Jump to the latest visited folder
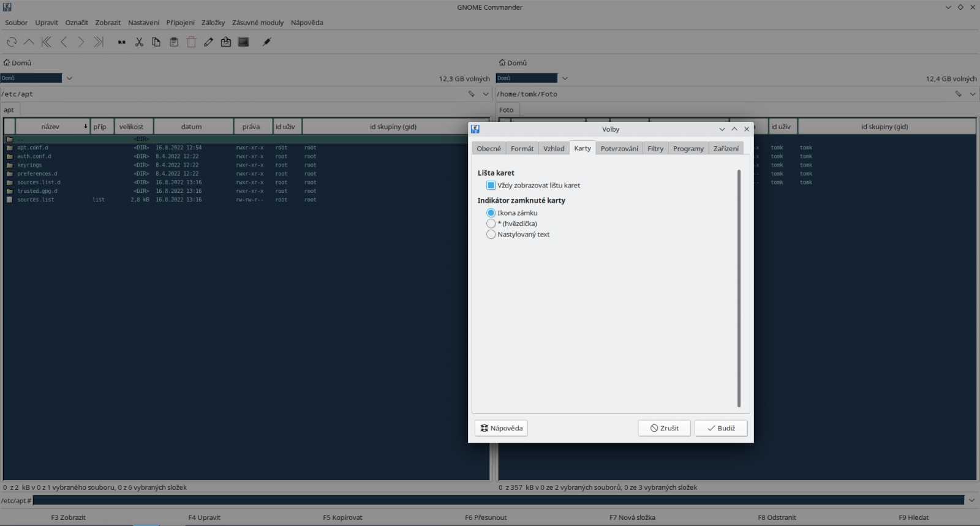Viewport: 980px width, 526px height. click(99, 42)
